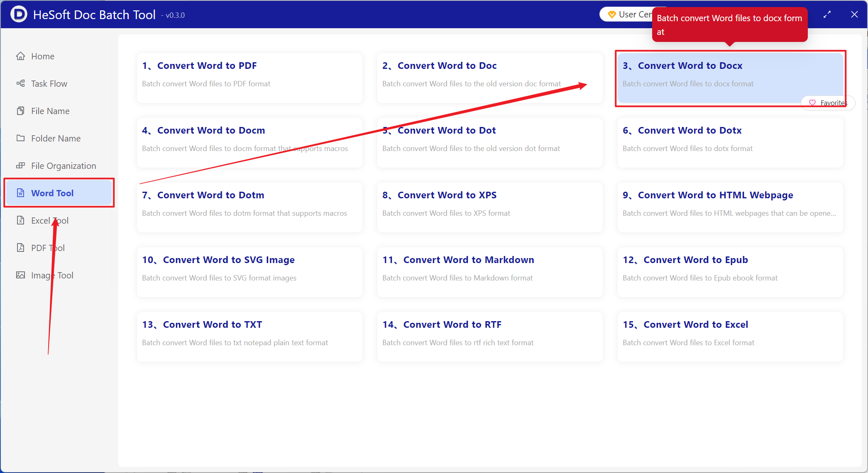The width and height of the screenshot is (868, 473).
Task: Click the PDF Tool file icon
Action: [x=20, y=248]
